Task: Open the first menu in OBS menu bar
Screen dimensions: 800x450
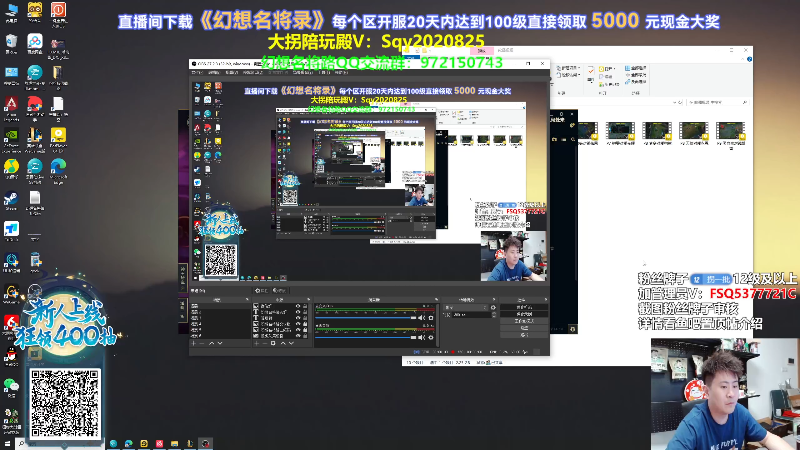Action: click(197, 72)
